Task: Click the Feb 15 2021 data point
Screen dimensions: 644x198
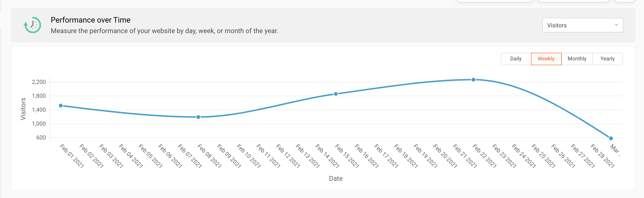Action: [x=336, y=94]
